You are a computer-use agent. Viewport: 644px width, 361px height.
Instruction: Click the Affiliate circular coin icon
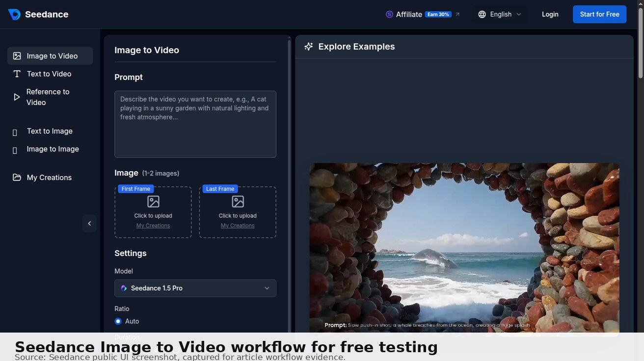pyautogui.click(x=389, y=14)
